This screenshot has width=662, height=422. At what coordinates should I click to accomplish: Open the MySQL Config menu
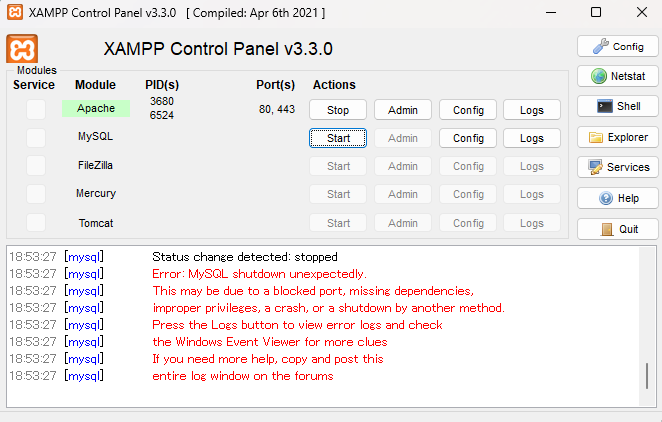[x=468, y=138]
